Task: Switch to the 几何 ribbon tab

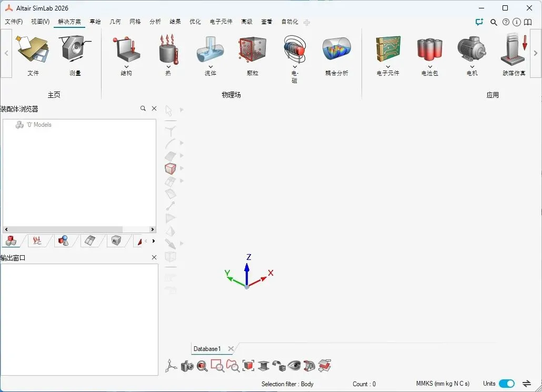Action: [x=115, y=22]
